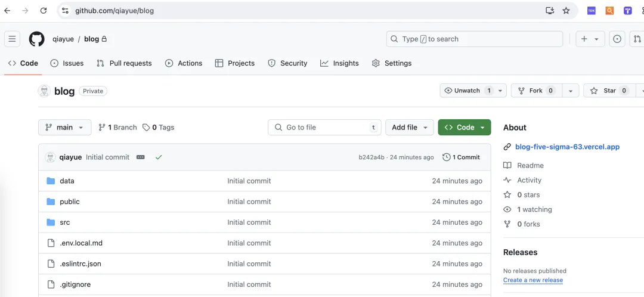Image resolution: width=644 pixels, height=297 pixels.
Task: Click Create a new release link
Action: coord(533,280)
